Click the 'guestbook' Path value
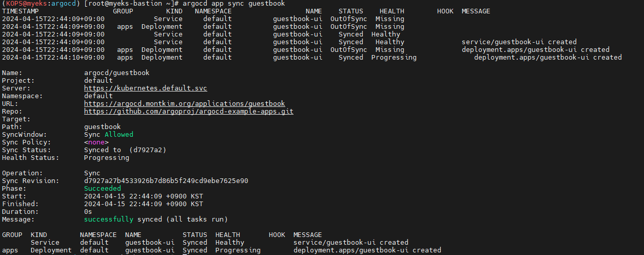This screenshot has width=644, height=255. (103, 127)
